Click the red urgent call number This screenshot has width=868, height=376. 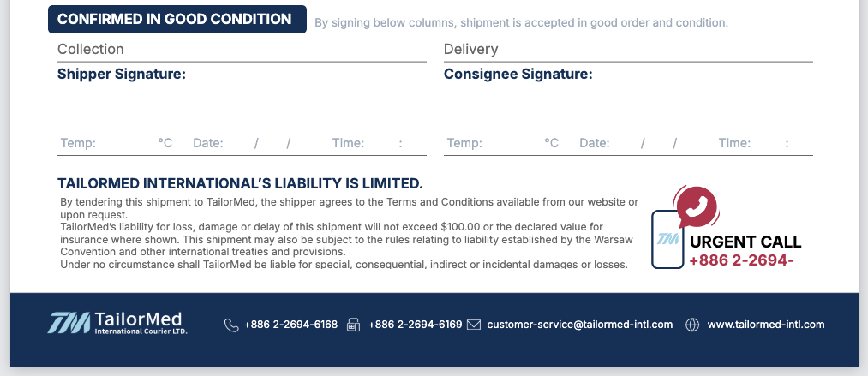tap(741, 260)
